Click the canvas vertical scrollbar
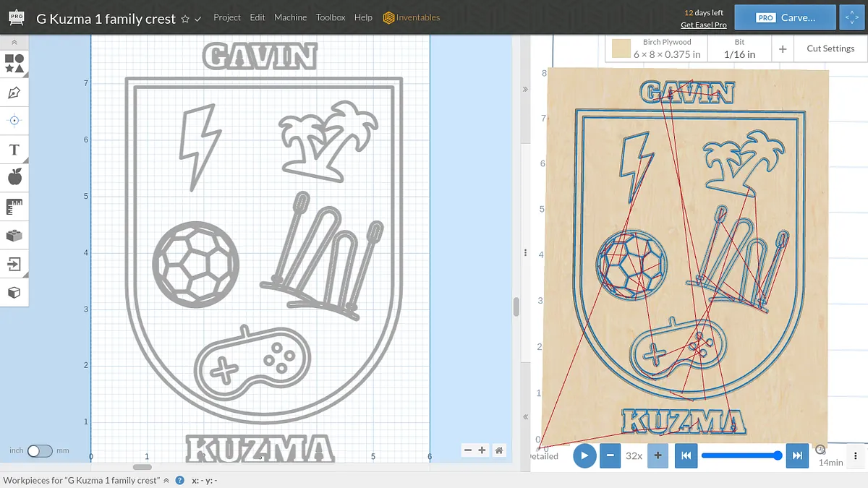868x488 pixels. 516,307
